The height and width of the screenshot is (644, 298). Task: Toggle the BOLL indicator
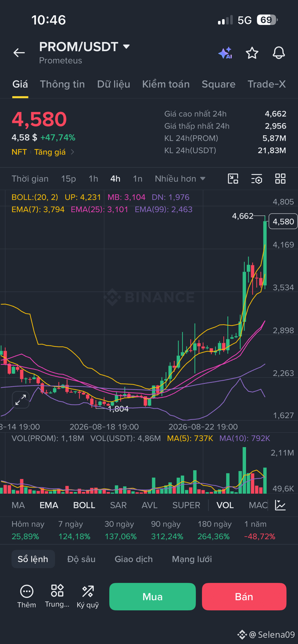84,505
